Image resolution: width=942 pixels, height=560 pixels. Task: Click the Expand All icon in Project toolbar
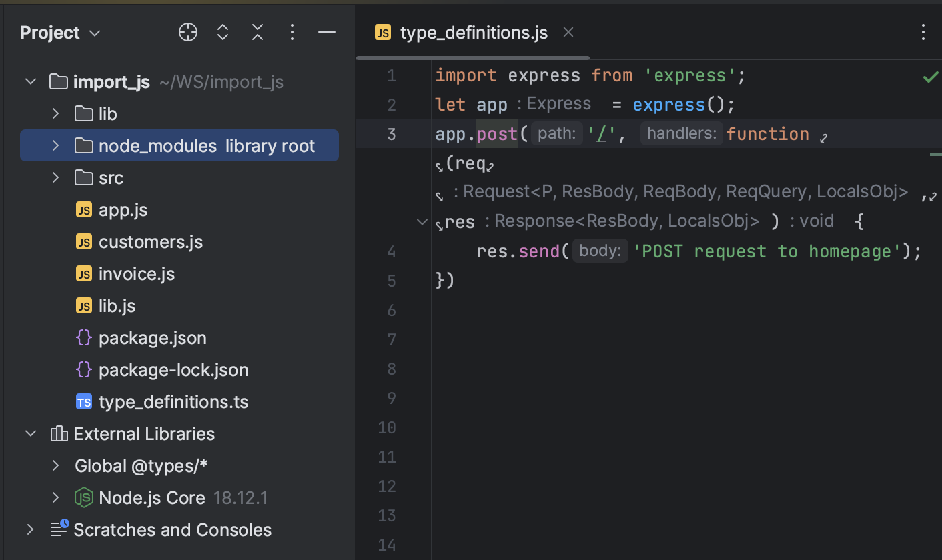click(222, 32)
